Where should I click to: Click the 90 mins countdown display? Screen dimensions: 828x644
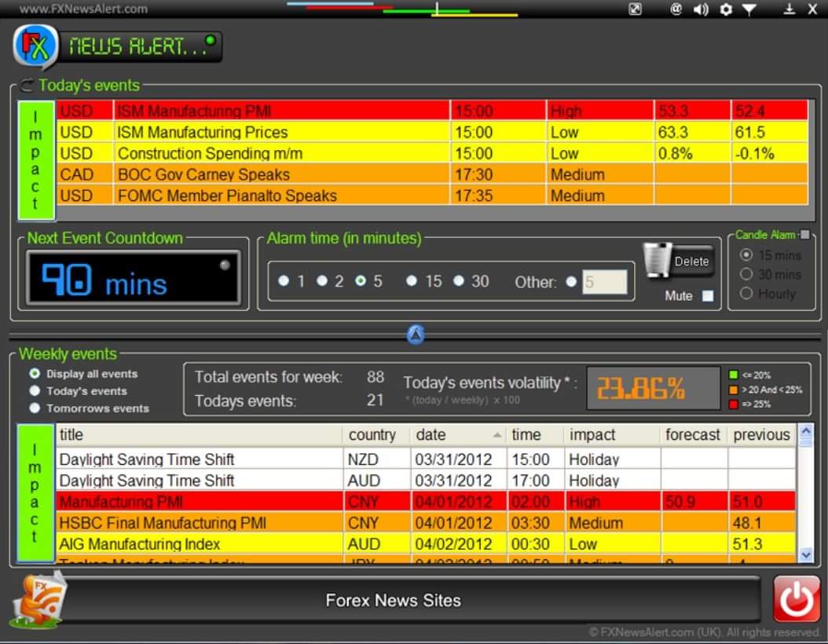[134, 278]
